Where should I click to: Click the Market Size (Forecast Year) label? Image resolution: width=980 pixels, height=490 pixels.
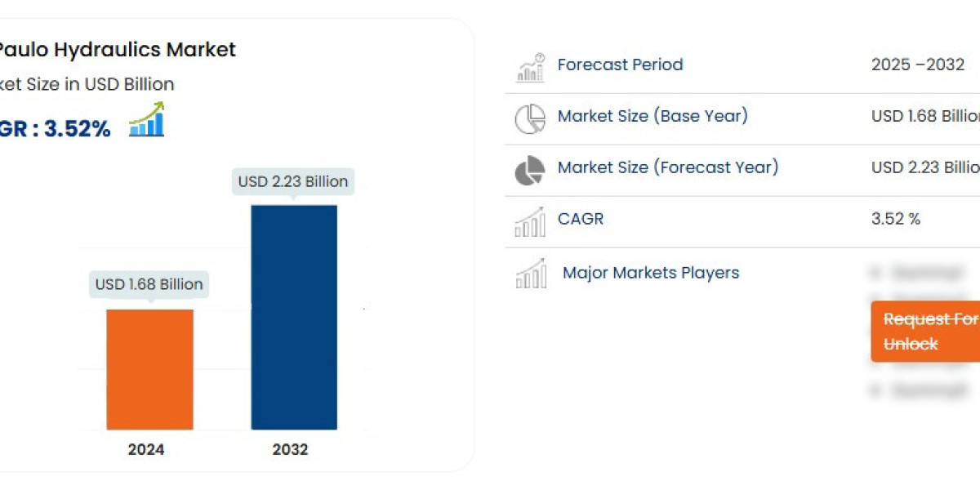pyautogui.click(x=668, y=167)
